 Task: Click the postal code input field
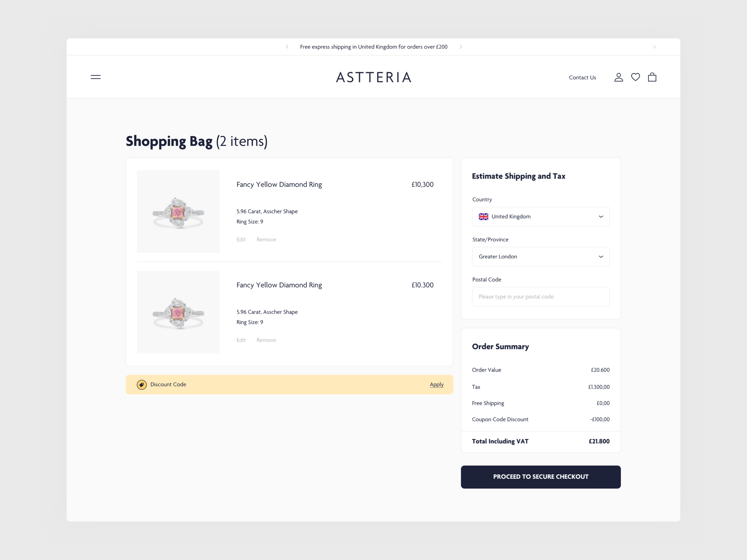pyautogui.click(x=540, y=296)
